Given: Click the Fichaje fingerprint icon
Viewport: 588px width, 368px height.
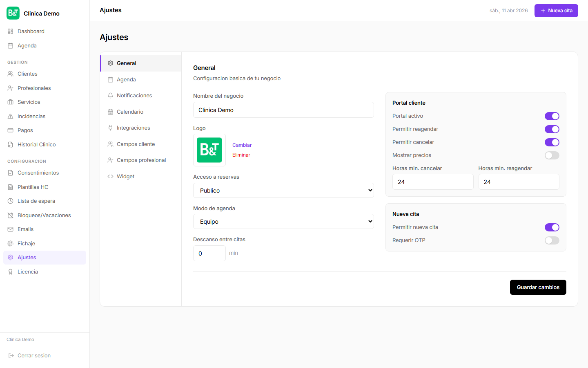Looking at the screenshot, I should click(11, 244).
